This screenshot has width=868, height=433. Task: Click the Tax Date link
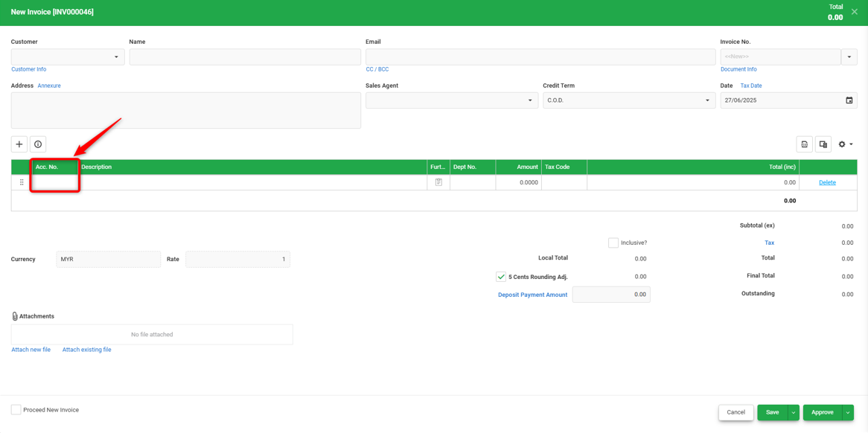click(751, 86)
